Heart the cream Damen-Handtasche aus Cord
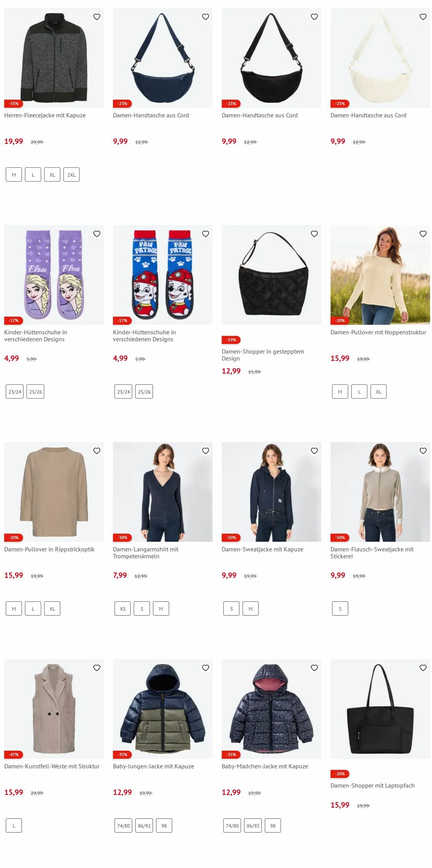 point(423,17)
